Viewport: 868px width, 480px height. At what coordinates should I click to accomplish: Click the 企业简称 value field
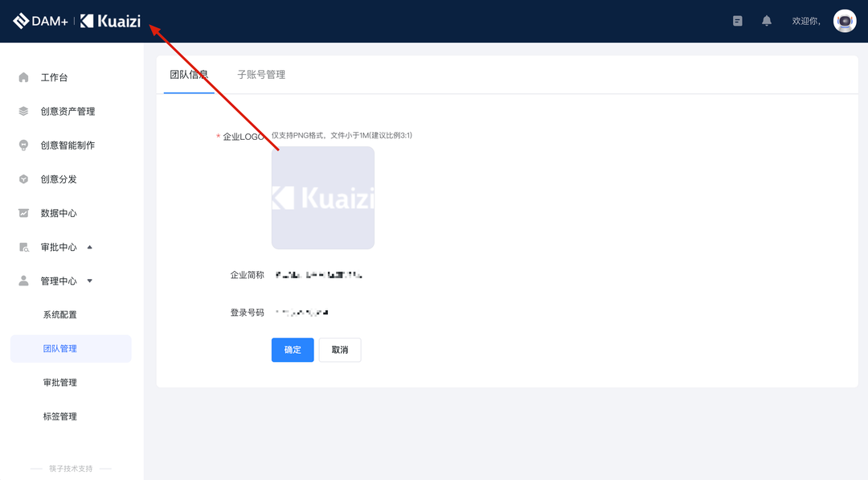coord(319,275)
